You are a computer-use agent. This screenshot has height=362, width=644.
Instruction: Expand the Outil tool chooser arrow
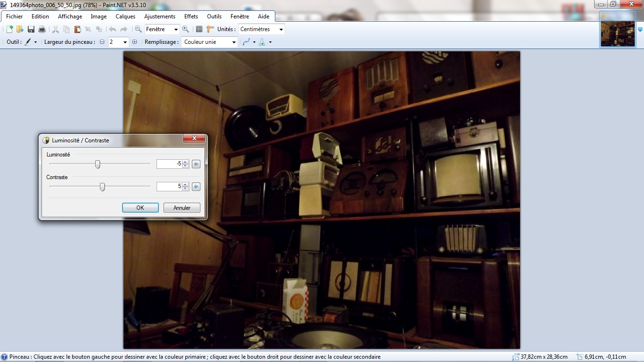(x=35, y=42)
